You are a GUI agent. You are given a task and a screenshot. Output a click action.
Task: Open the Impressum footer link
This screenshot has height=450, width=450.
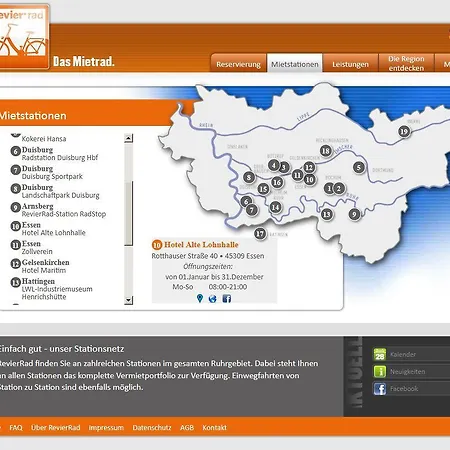click(106, 427)
